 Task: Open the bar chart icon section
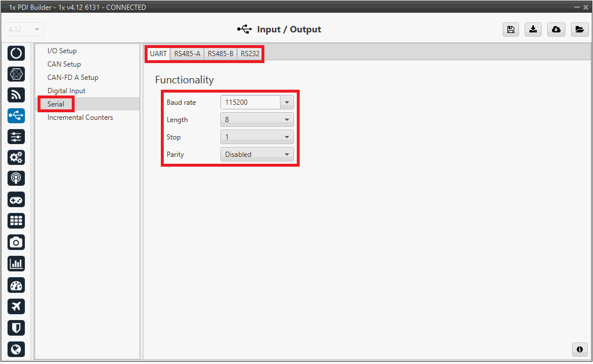16,263
